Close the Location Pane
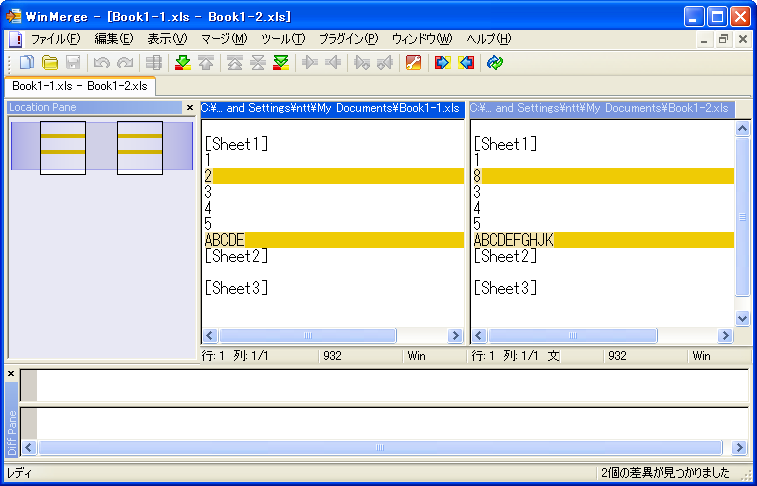This screenshot has width=757, height=486. point(190,108)
